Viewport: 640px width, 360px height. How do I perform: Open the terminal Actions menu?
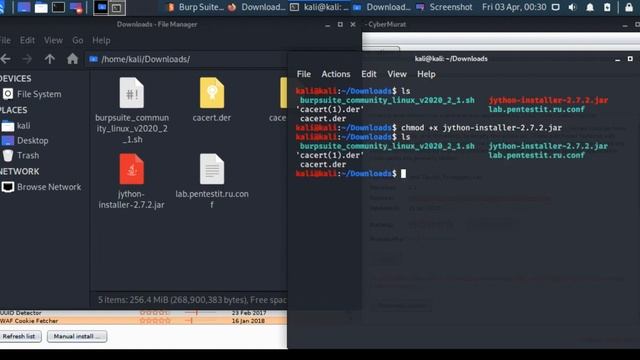[336, 74]
